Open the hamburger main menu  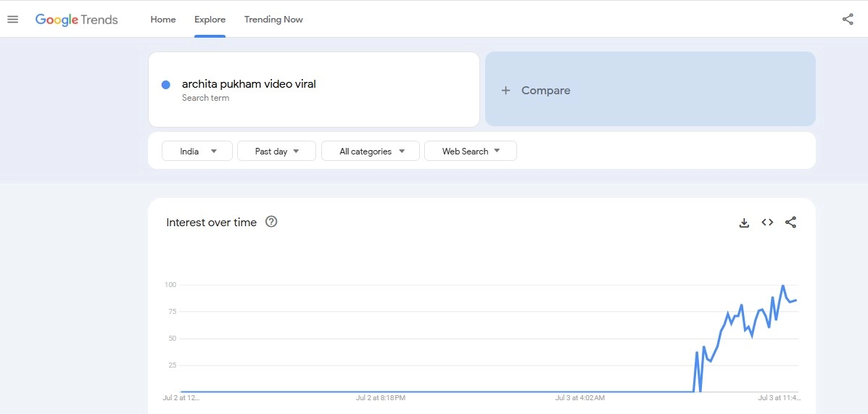click(x=12, y=20)
